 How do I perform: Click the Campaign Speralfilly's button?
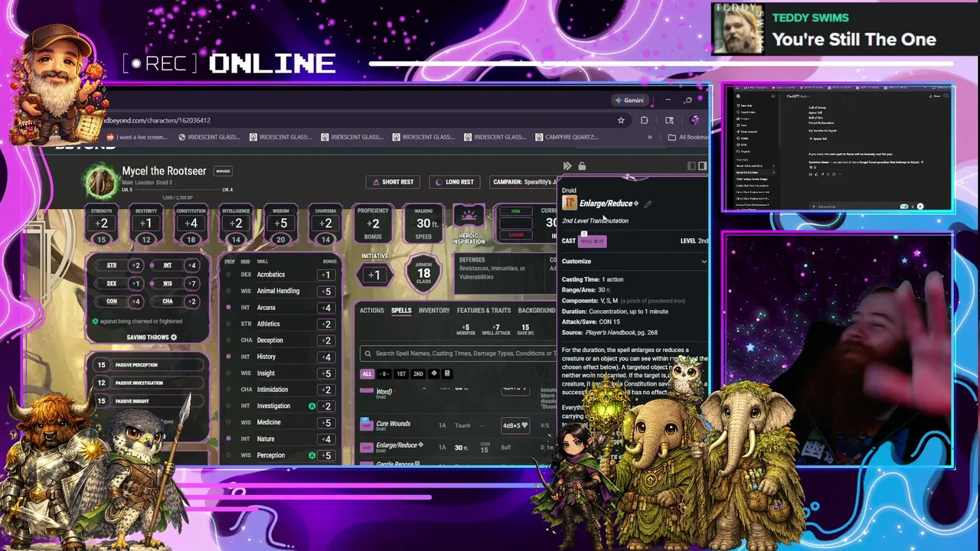click(x=524, y=182)
